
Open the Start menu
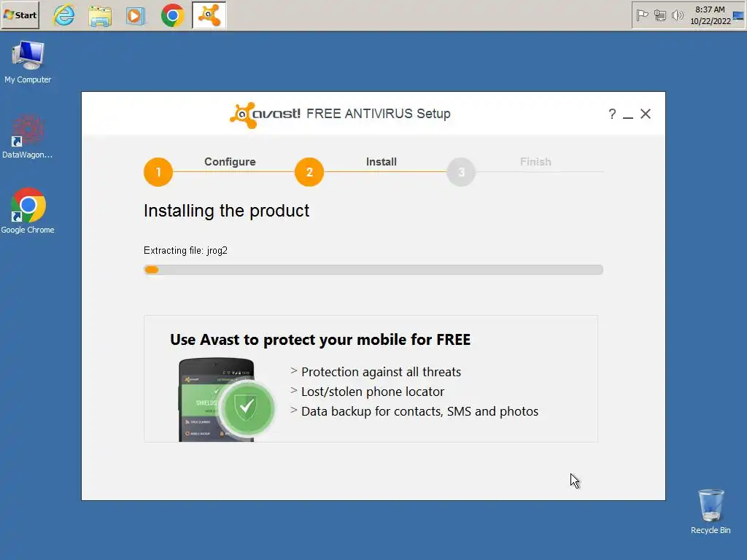click(x=20, y=15)
